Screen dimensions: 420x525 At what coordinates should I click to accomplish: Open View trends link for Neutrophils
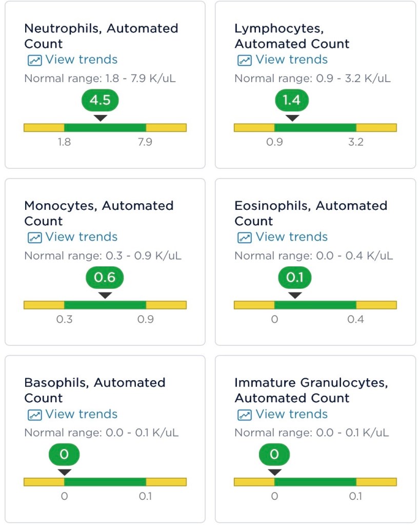[81, 60]
